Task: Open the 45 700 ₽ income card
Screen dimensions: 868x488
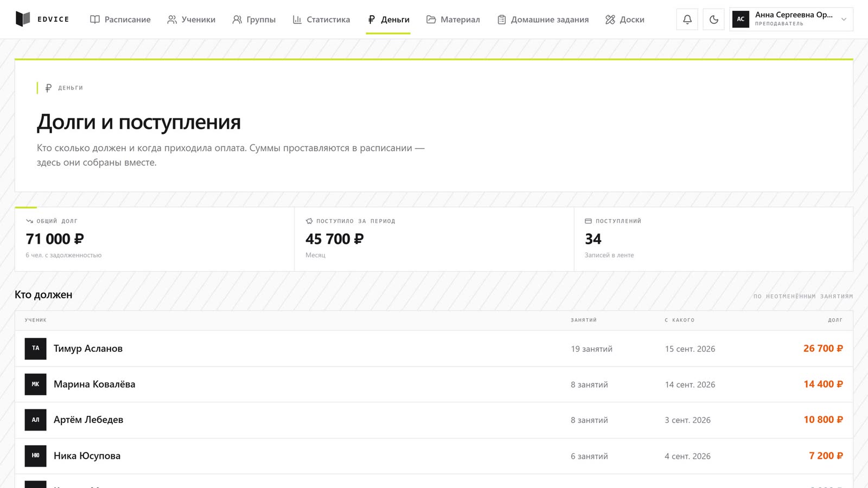Action: click(434, 239)
